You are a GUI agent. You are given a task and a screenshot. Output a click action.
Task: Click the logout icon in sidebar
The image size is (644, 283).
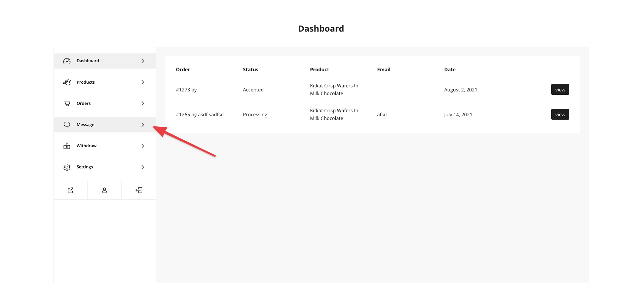pos(139,190)
